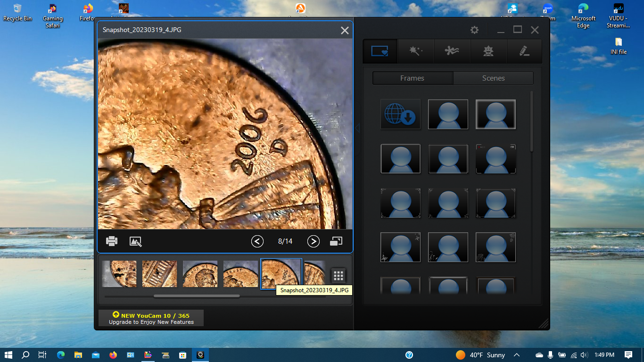Open the taskbar clock showing 1:49 PM
This screenshot has width=644, height=362.
click(604, 355)
